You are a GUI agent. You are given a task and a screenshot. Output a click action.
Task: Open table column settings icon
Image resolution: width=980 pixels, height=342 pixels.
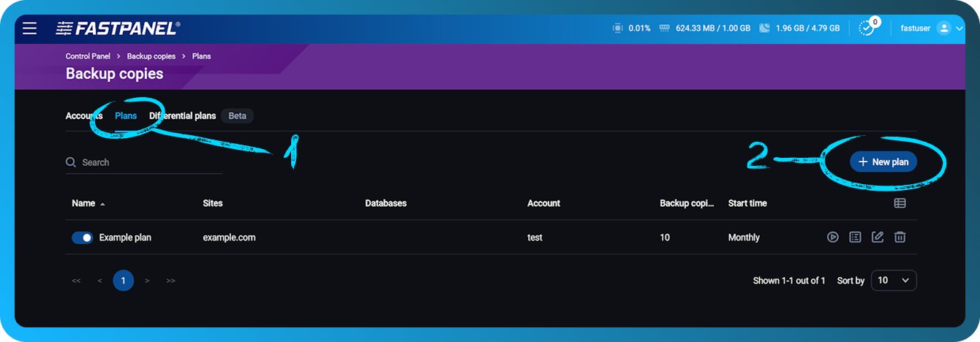click(900, 203)
